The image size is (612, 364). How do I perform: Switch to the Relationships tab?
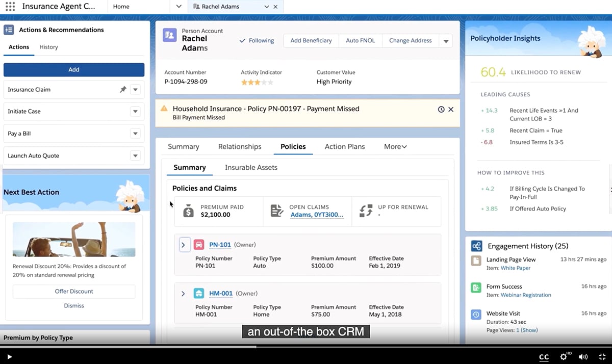pos(239,146)
